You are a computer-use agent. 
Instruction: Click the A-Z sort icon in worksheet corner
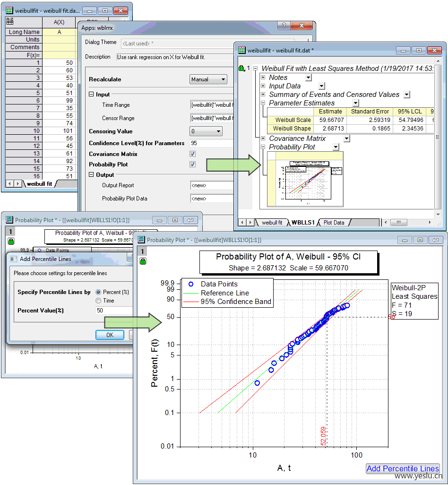10,21
